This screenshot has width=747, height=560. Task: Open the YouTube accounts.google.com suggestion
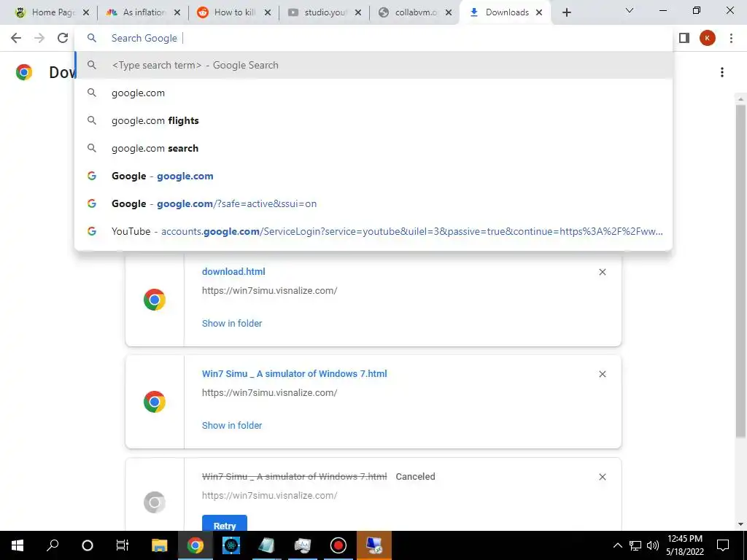(x=374, y=231)
